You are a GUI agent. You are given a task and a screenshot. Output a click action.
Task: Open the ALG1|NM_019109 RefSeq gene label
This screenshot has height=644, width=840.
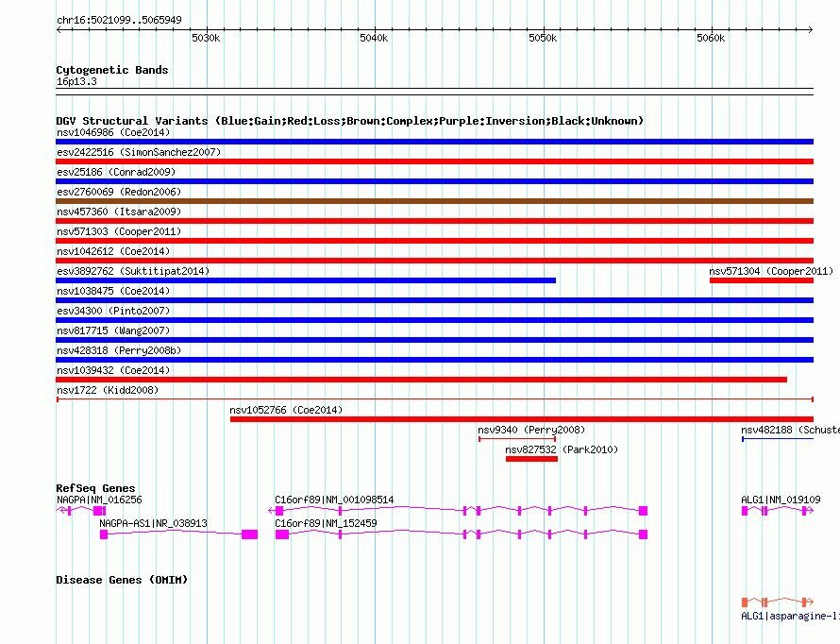(x=781, y=500)
